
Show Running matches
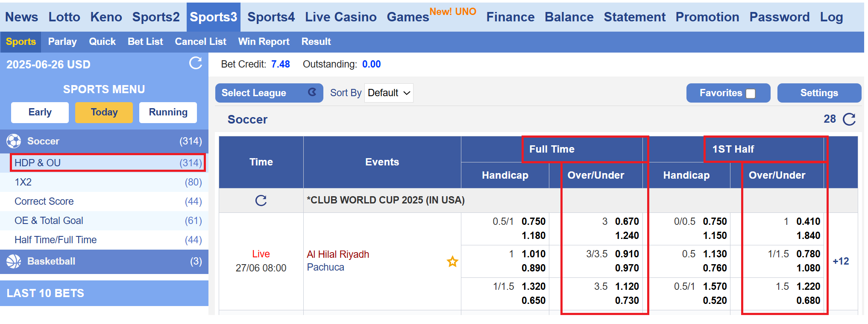[168, 112]
